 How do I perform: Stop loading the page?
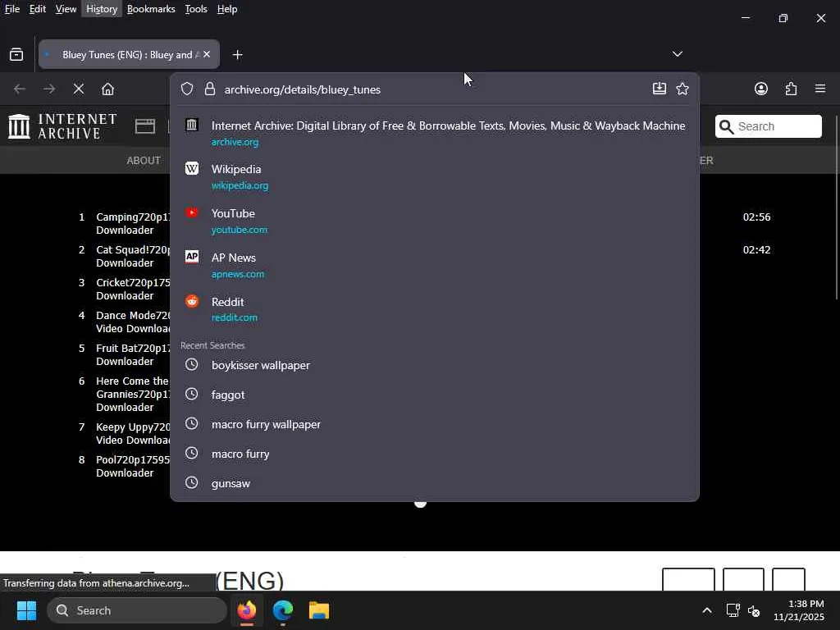(x=79, y=89)
